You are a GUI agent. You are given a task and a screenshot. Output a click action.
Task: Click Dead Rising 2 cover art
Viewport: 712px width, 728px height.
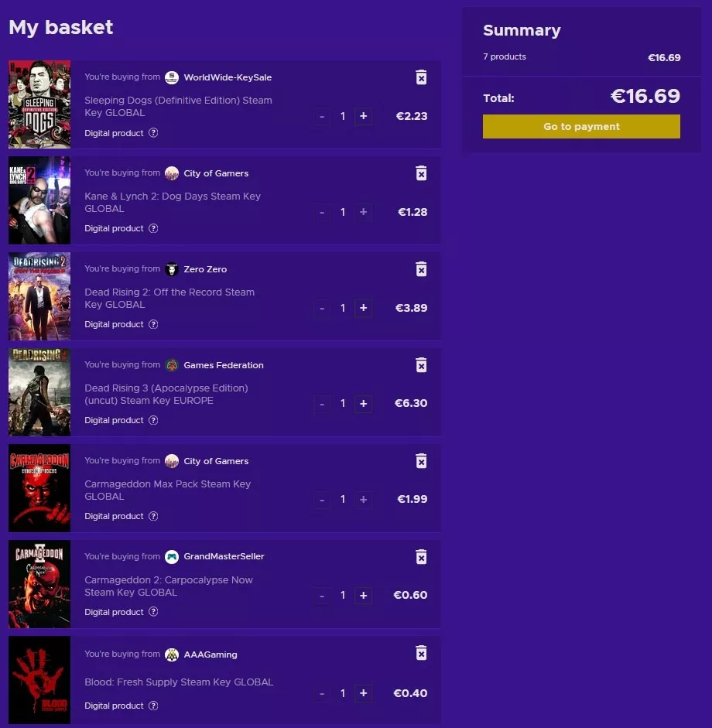pyautogui.click(x=39, y=296)
